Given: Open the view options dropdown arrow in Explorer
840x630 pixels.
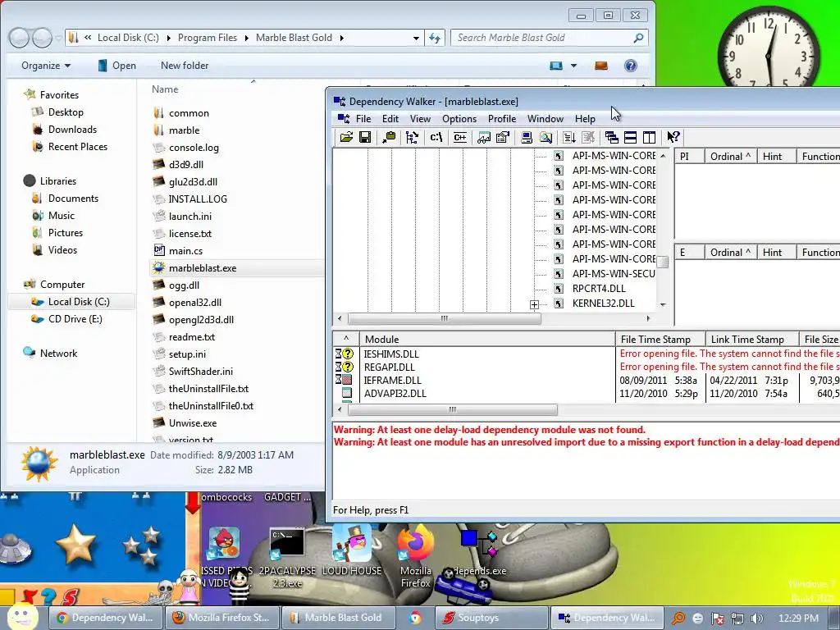Looking at the screenshot, I should click(x=573, y=66).
